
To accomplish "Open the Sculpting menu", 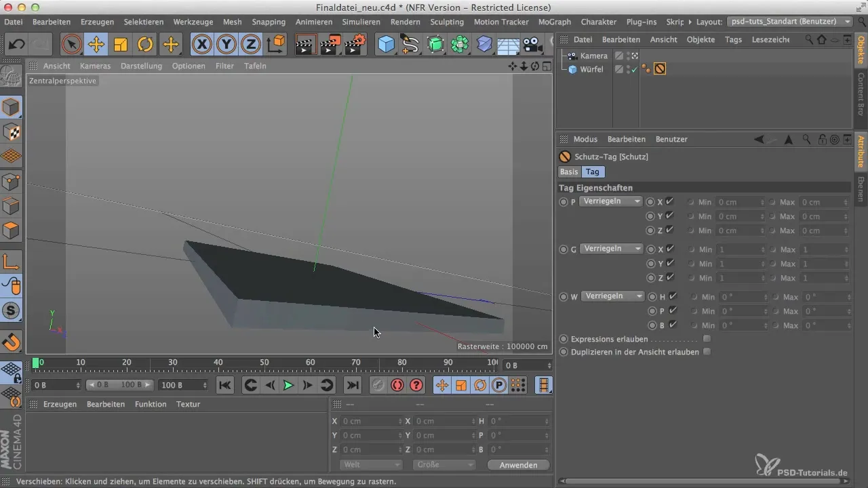I will point(447,22).
